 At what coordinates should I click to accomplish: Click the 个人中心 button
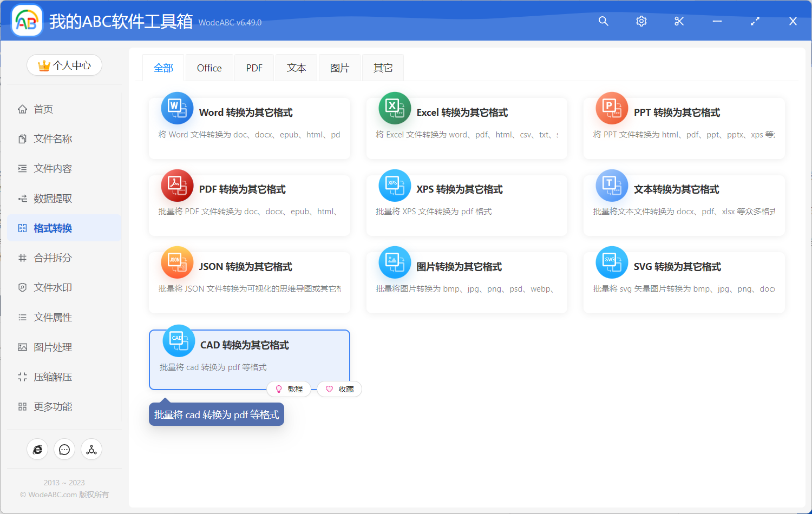pyautogui.click(x=64, y=65)
